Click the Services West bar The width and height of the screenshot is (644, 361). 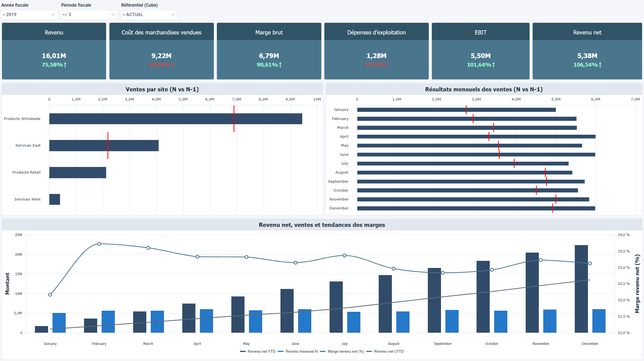54,199
